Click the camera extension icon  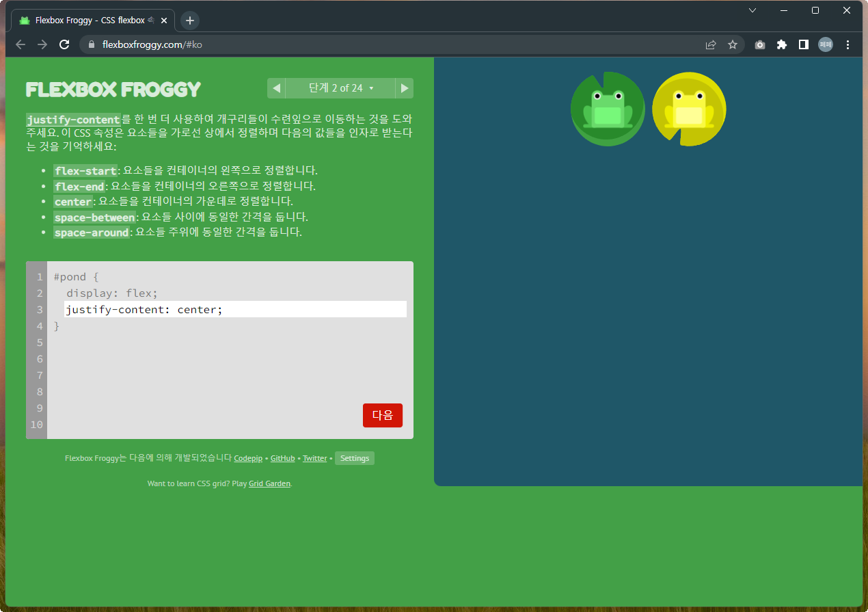[x=760, y=44]
